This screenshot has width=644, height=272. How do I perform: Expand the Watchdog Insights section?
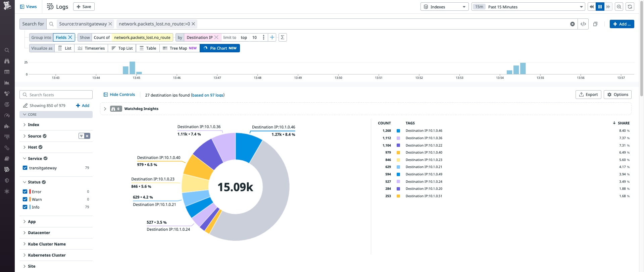point(105,109)
